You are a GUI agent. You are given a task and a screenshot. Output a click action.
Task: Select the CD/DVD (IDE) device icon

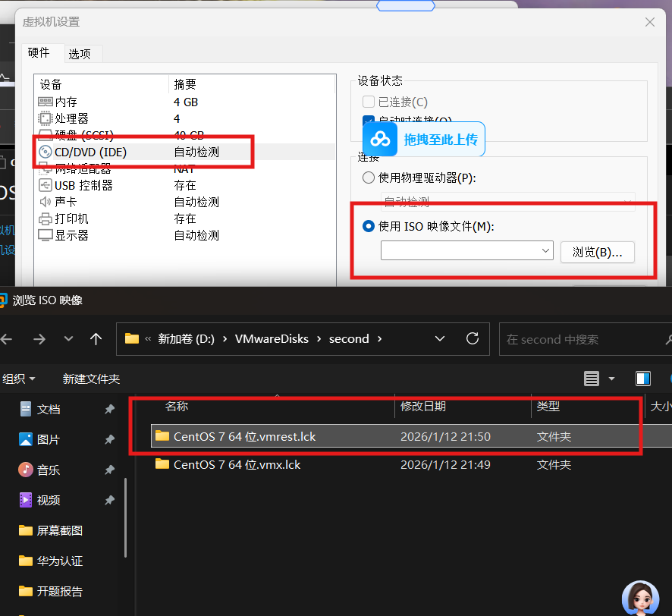coord(45,152)
